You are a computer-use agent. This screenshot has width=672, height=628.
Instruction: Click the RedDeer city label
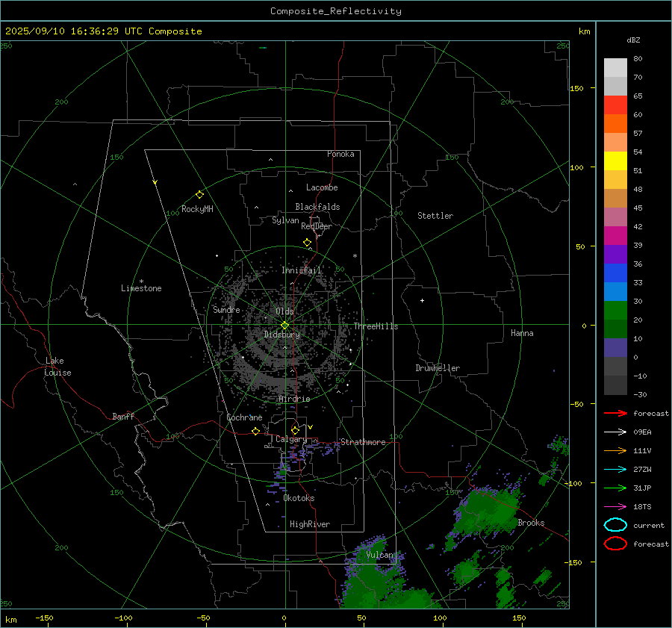(x=317, y=226)
